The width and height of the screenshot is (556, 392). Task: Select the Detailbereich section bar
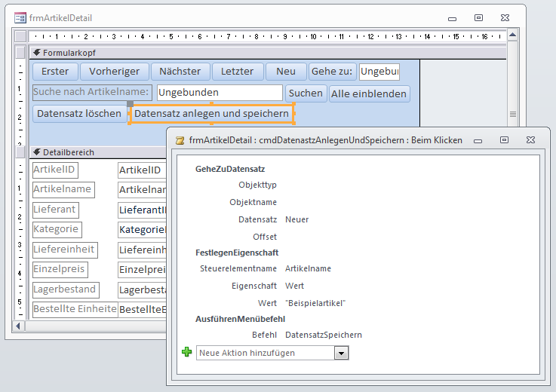tap(99, 152)
